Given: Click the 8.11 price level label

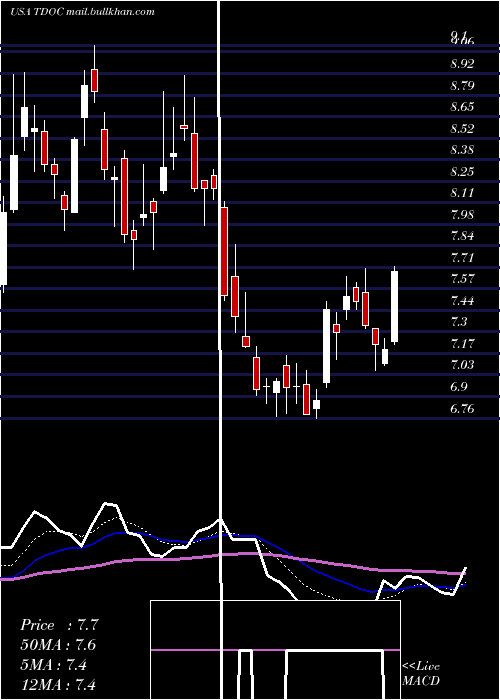Looking at the screenshot, I should pyautogui.click(x=462, y=193).
